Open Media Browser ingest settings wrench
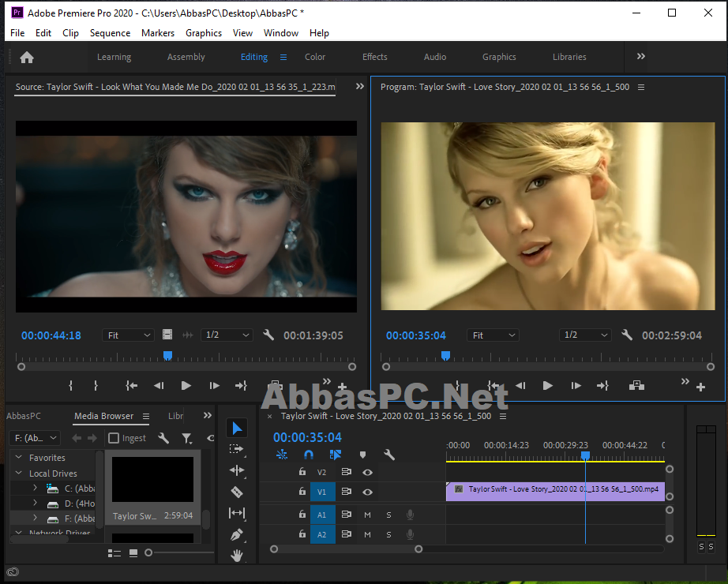728x584 pixels. 163,438
